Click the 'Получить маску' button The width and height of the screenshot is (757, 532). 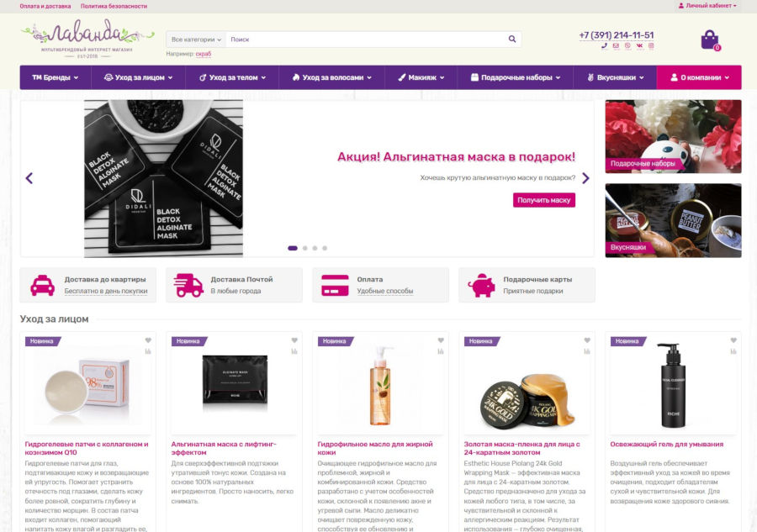[x=544, y=200]
